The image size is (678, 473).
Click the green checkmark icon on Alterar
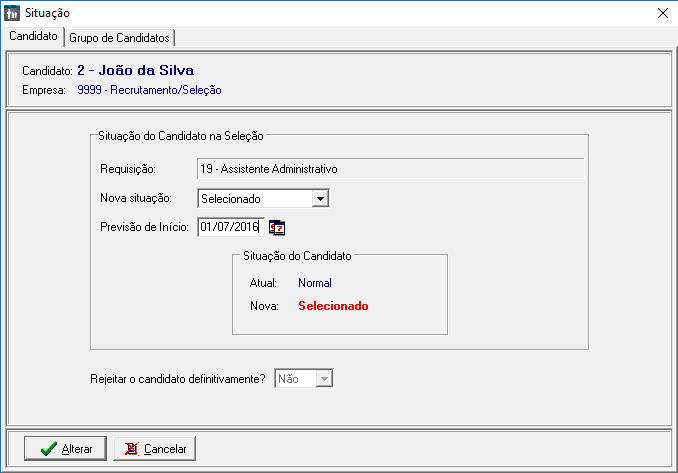(x=48, y=449)
